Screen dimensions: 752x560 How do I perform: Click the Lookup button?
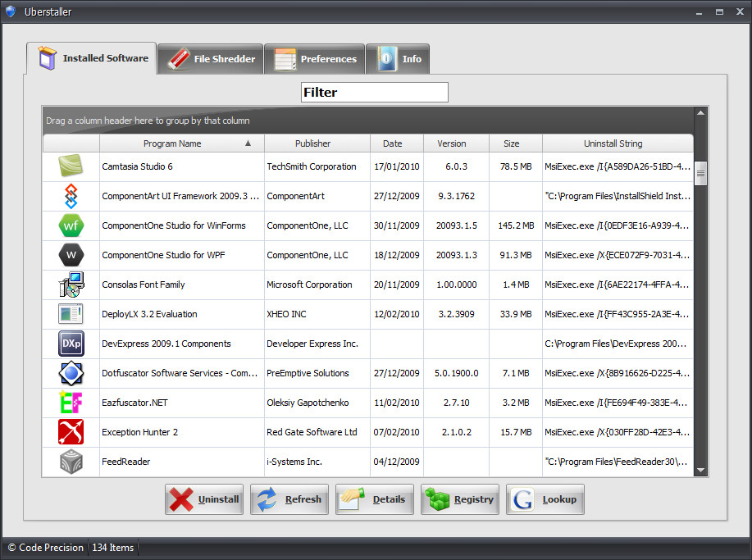[x=545, y=499]
